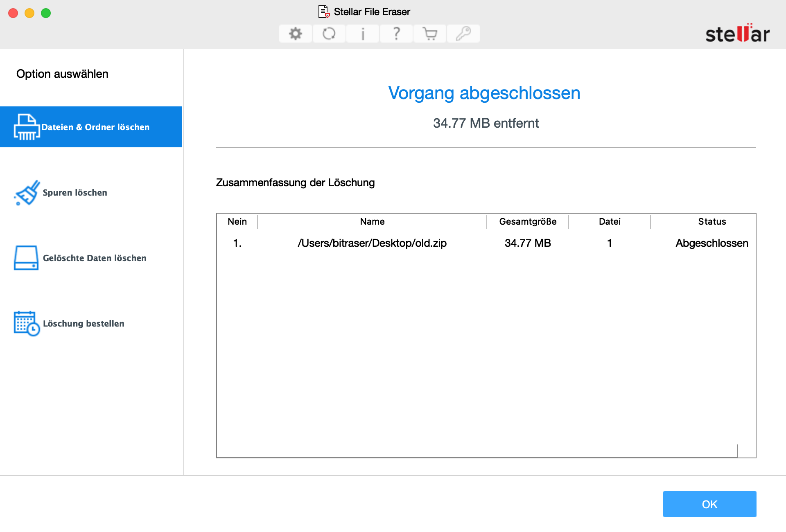Viewport: 786px width, 532px height.
Task: Click the drive icon for deleted data
Action: (27, 258)
